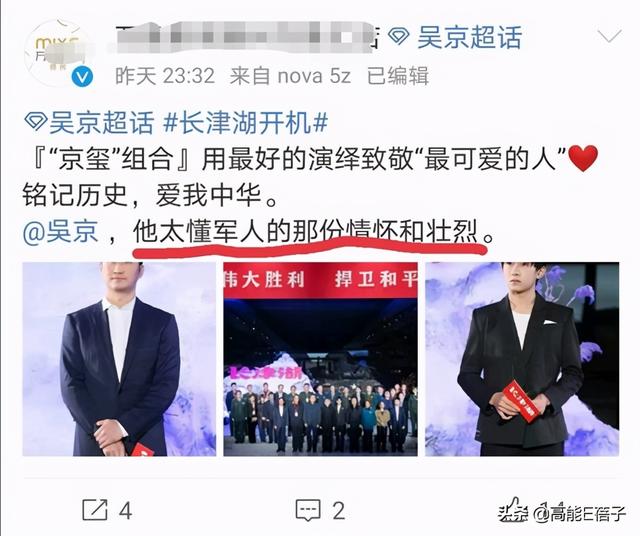Tap the 头条 @高能E痞子 watermark
This screenshot has height=536, width=640.
pos(562,512)
